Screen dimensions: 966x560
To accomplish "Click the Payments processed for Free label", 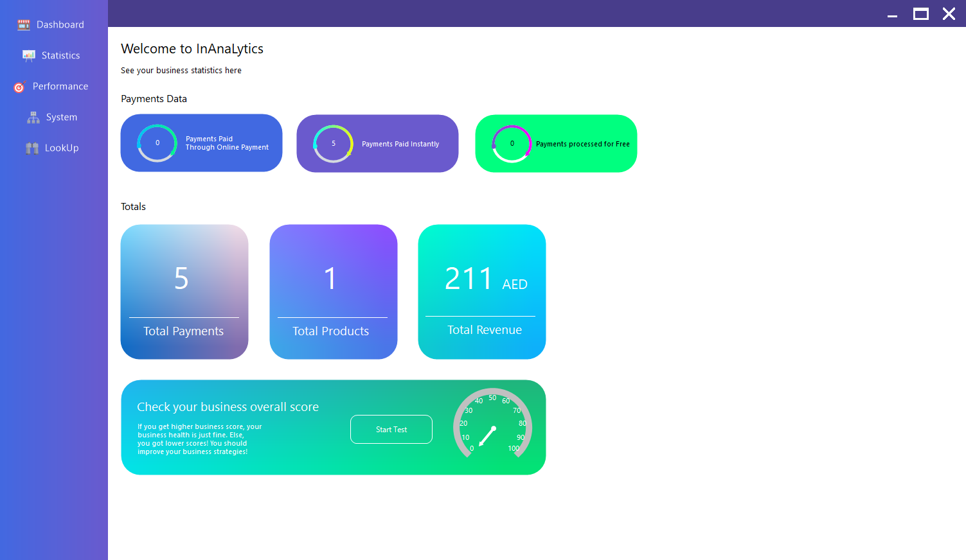I will pos(583,144).
